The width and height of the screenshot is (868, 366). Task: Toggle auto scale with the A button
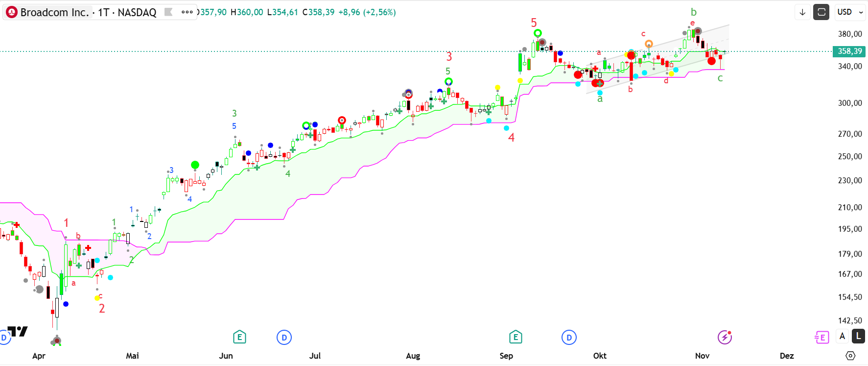(x=842, y=336)
